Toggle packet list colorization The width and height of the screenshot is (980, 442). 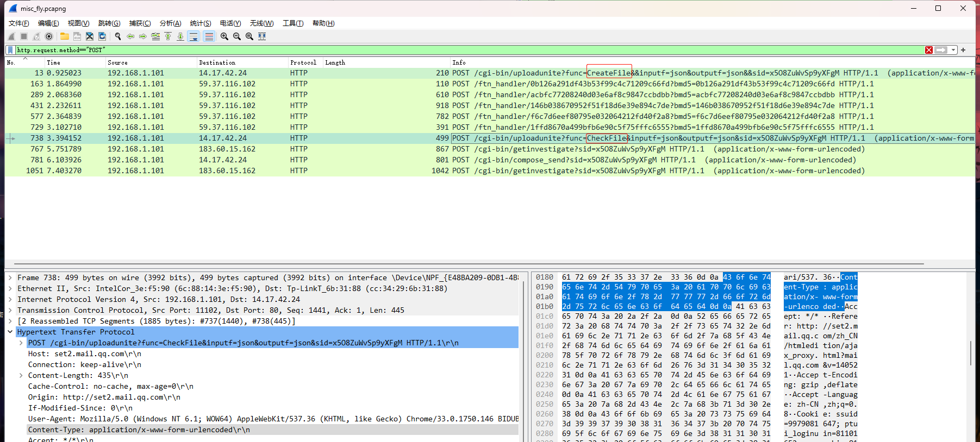click(209, 36)
